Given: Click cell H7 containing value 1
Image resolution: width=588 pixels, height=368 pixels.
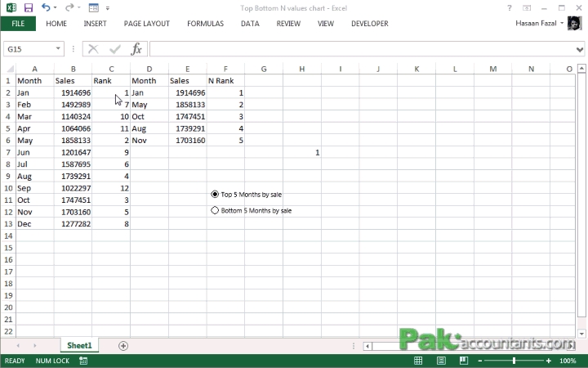Looking at the screenshot, I should coord(302,152).
